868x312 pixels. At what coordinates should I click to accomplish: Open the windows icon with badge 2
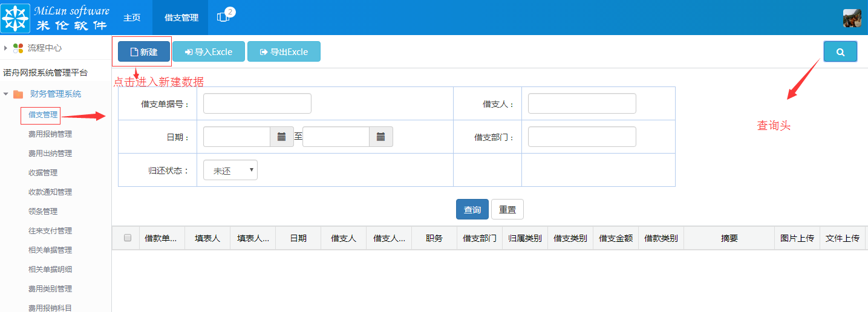tap(224, 18)
